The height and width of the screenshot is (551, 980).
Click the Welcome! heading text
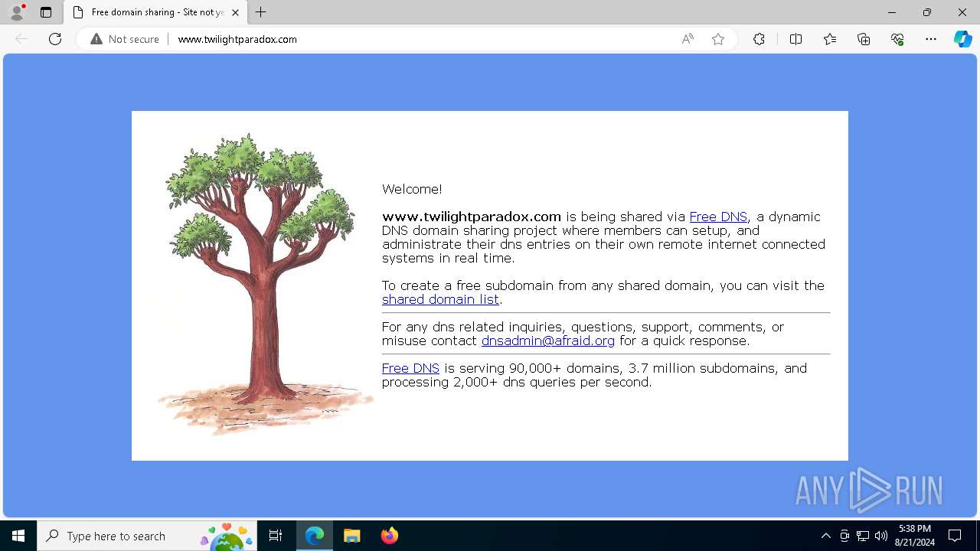412,189
